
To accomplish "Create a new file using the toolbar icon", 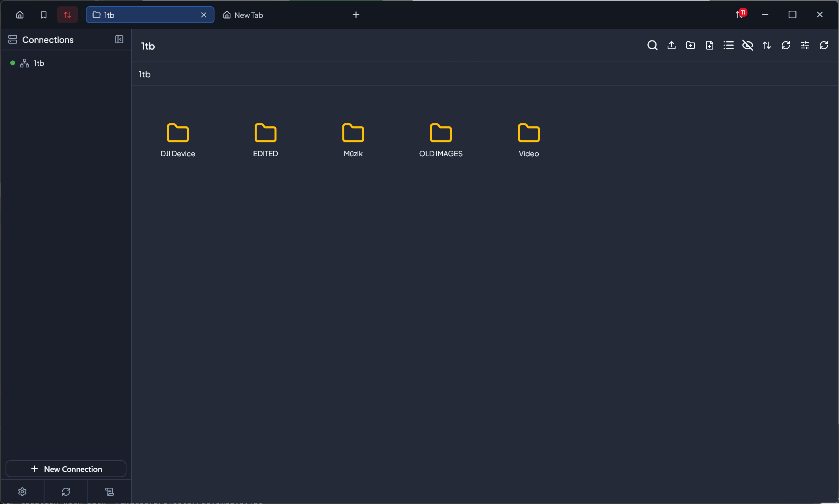I will [x=709, y=45].
